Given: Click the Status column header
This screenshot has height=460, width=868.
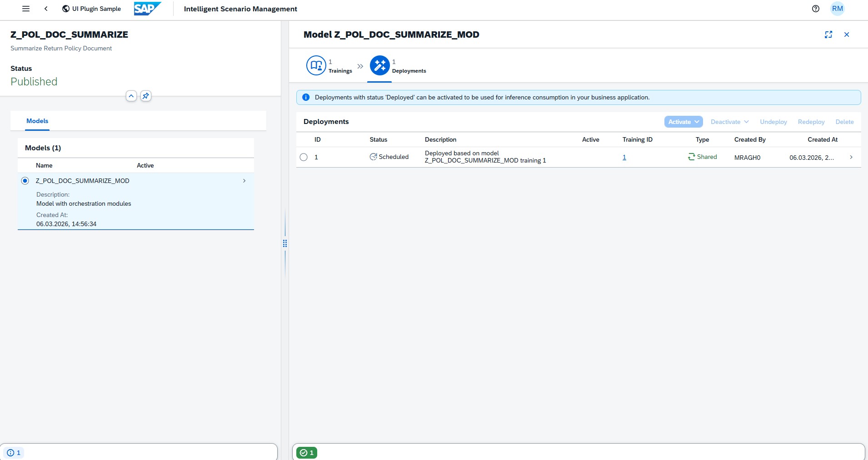Looking at the screenshot, I should click(x=379, y=139).
